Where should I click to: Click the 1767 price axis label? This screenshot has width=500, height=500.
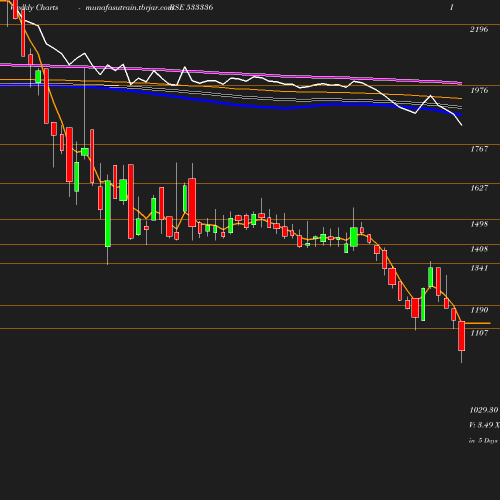pyautogui.click(x=479, y=149)
